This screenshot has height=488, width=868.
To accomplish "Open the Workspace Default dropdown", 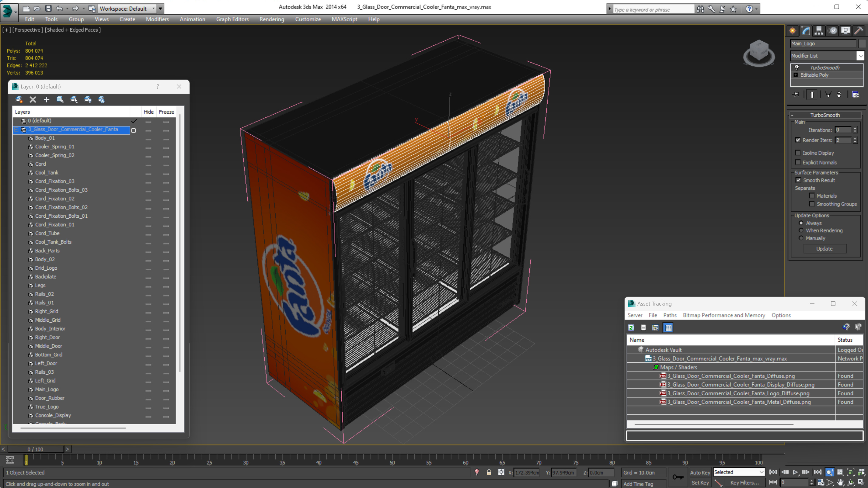I will pyautogui.click(x=127, y=9).
